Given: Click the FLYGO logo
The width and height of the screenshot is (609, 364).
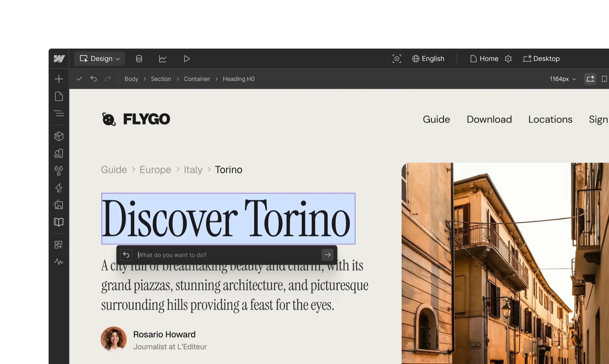Looking at the screenshot, I should point(136,119).
